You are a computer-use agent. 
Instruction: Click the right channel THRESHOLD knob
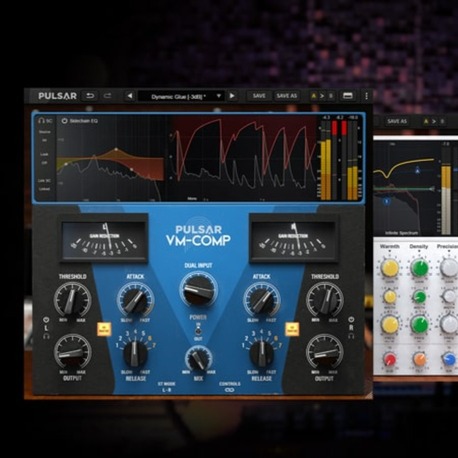tap(324, 300)
